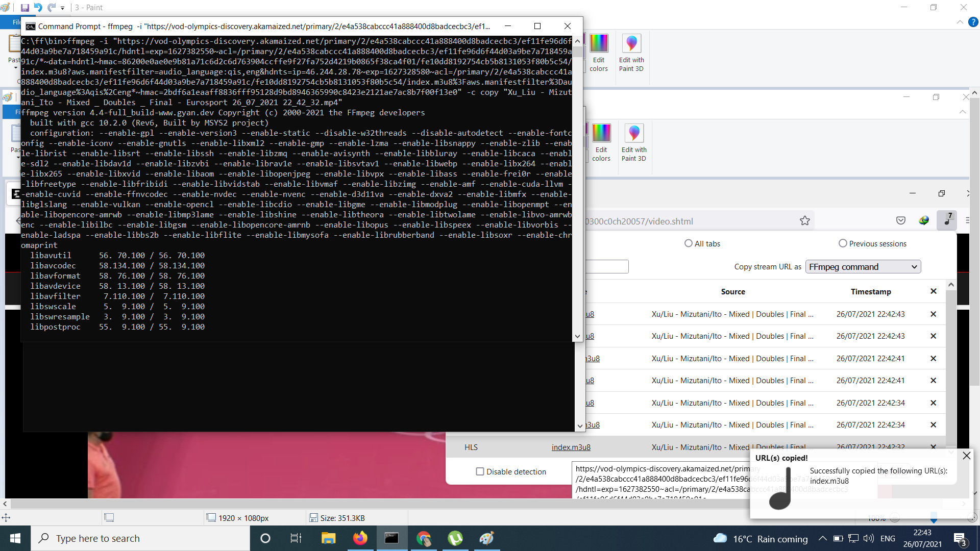
Task: Delete the second 22:42:34 stream entry
Action: [934, 425]
